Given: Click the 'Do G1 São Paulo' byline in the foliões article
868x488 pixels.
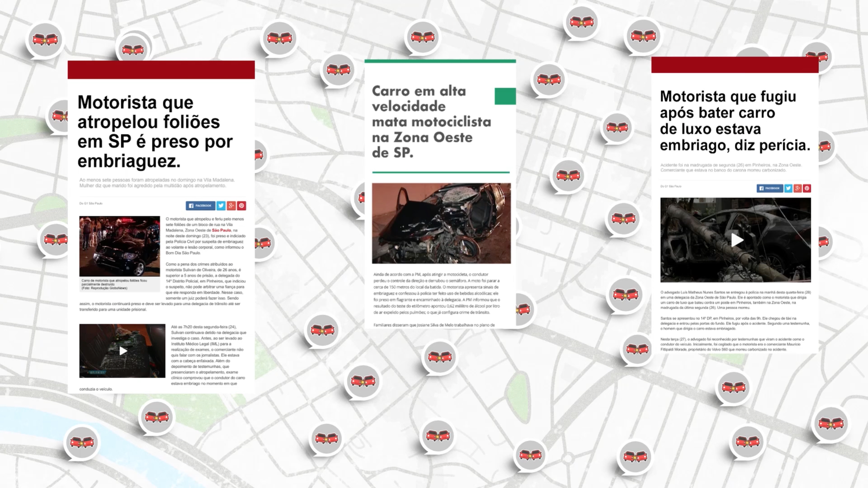Looking at the screenshot, I should pyautogui.click(x=91, y=203).
